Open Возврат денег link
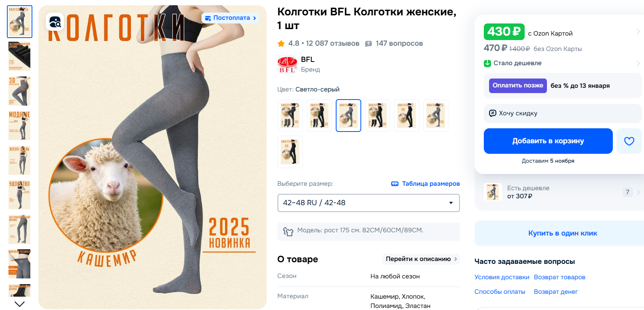The image size is (644, 310). 556,292
